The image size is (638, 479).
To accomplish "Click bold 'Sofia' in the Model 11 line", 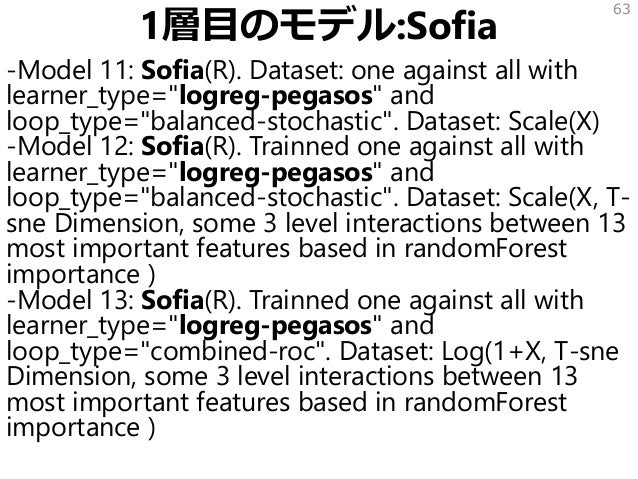I will pos(172,70).
